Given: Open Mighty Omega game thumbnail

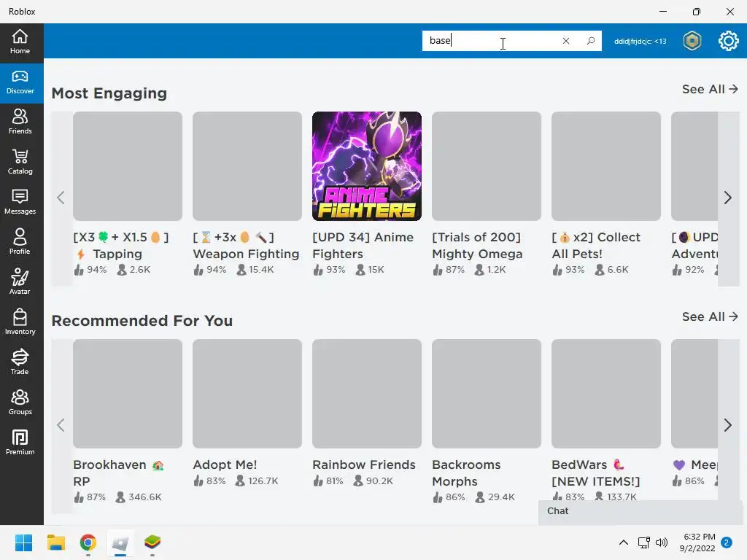Looking at the screenshot, I should click(487, 166).
